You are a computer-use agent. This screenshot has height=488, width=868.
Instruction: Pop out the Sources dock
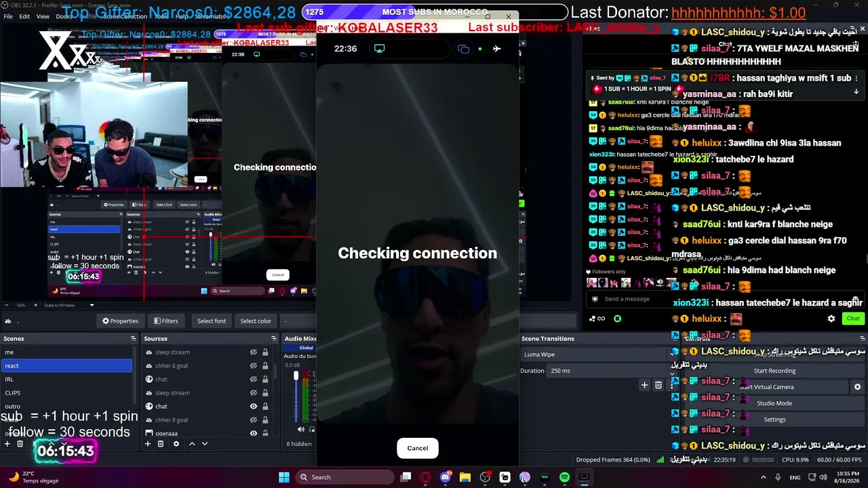(x=274, y=338)
